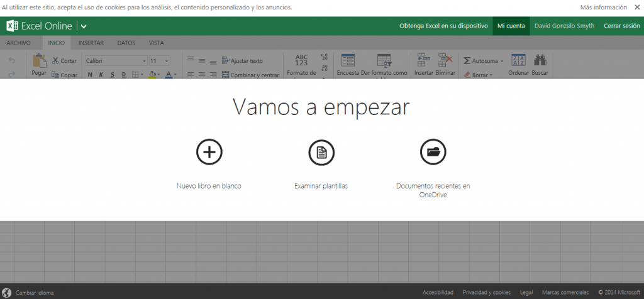The height and width of the screenshot is (299, 644).
Task: Click the Nuevo libro en blanco label
Action: pos(209,186)
